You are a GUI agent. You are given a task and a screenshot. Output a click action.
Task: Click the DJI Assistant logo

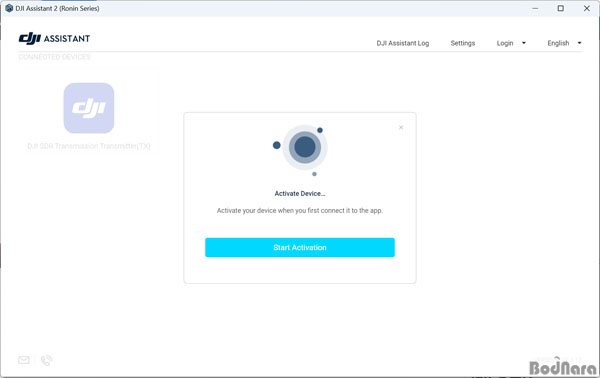point(54,38)
